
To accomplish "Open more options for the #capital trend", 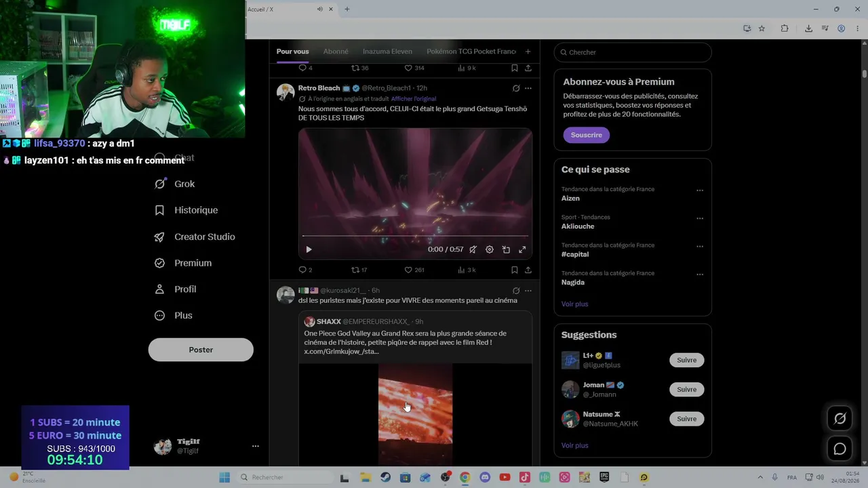I will [x=700, y=247].
